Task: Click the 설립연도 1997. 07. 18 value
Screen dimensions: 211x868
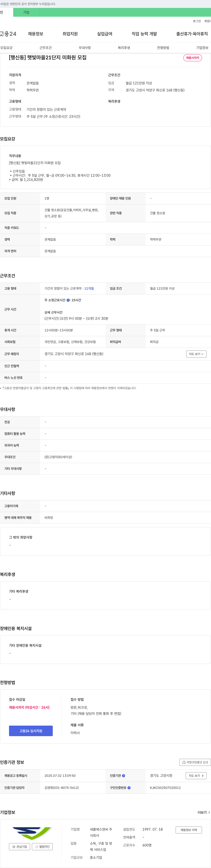Action: [x=152, y=829]
